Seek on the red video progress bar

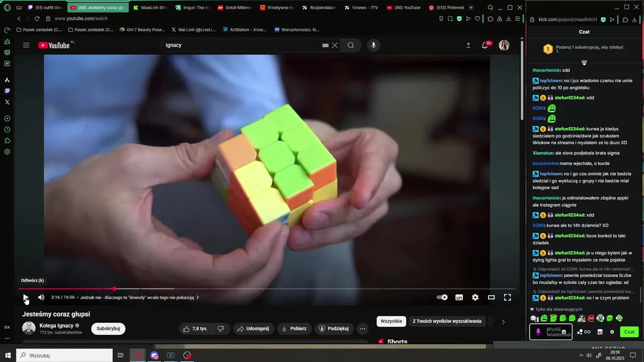[267, 289]
